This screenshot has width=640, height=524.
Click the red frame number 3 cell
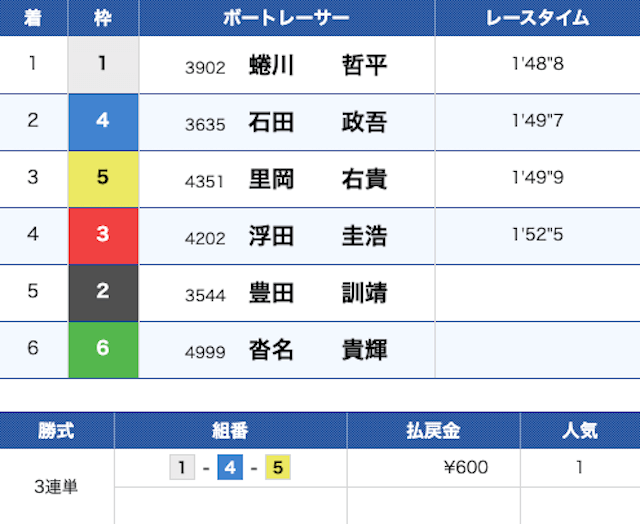pos(103,236)
